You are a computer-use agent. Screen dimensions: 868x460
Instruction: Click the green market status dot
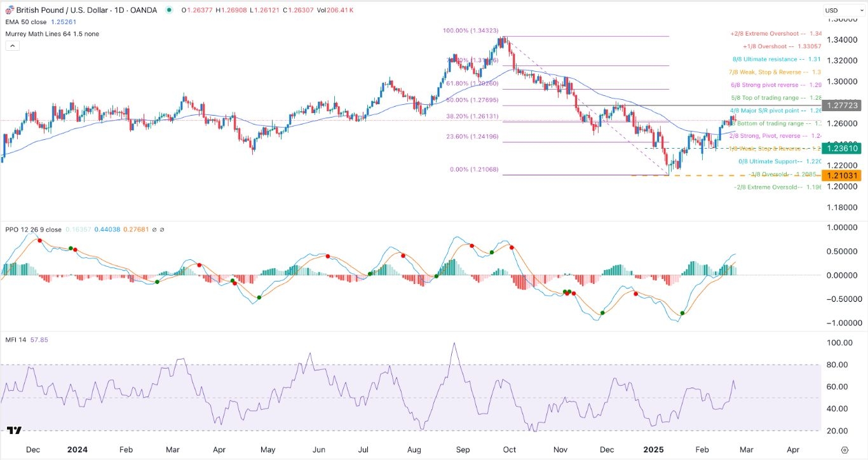coord(168,10)
